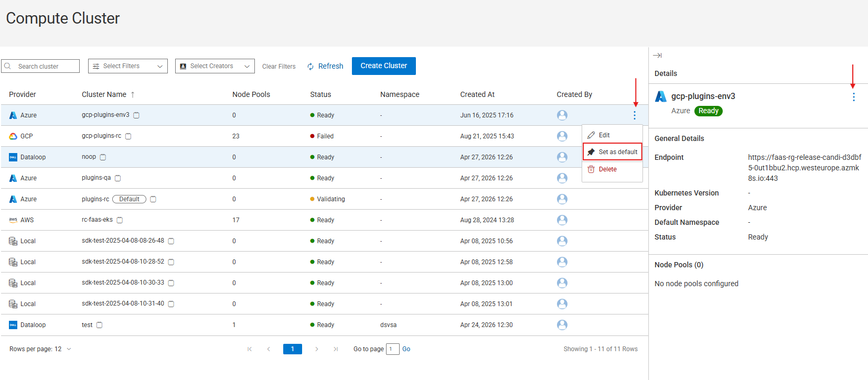Click the magnifier icon in the search box

tap(8, 66)
